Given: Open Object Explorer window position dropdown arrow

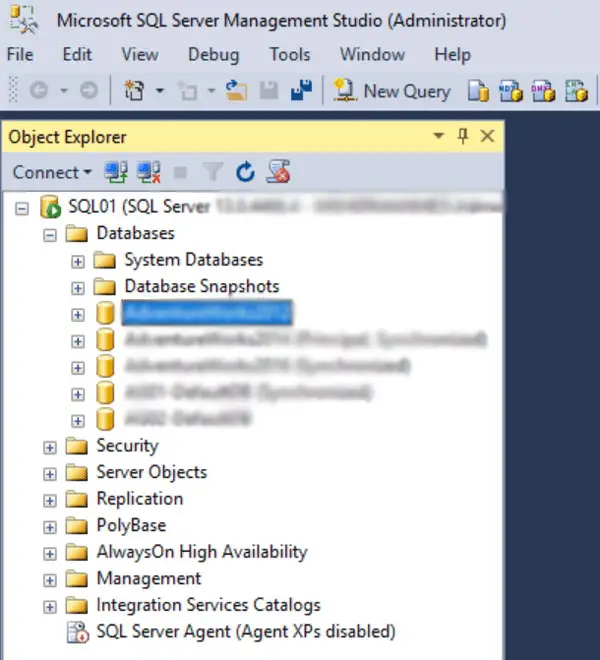Looking at the screenshot, I should coord(439,137).
